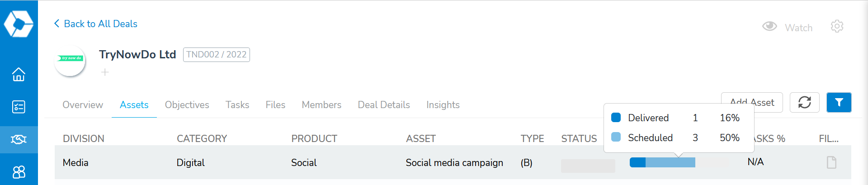This screenshot has height=185, width=868.
Task: Select the Deals handshake sidebar icon
Action: click(x=19, y=139)
